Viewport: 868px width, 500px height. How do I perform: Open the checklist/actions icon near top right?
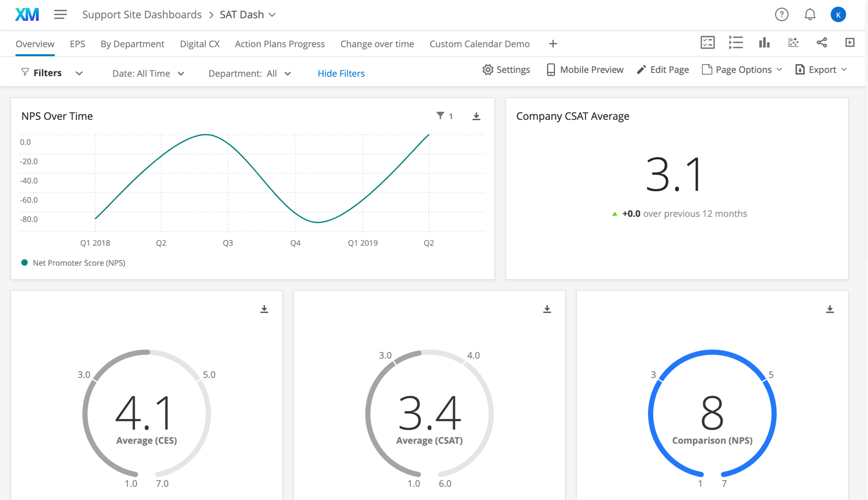707,43
